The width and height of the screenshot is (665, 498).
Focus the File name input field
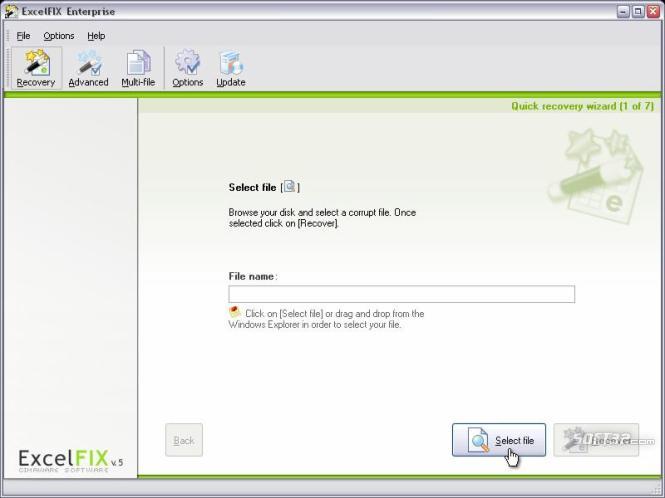tap(402, 294)
